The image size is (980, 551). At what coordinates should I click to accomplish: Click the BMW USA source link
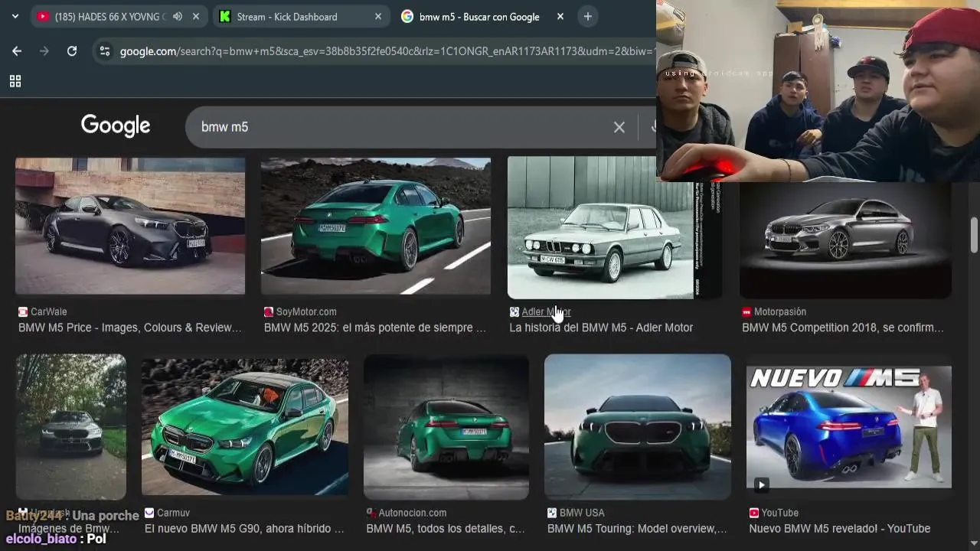click(582, 513)
